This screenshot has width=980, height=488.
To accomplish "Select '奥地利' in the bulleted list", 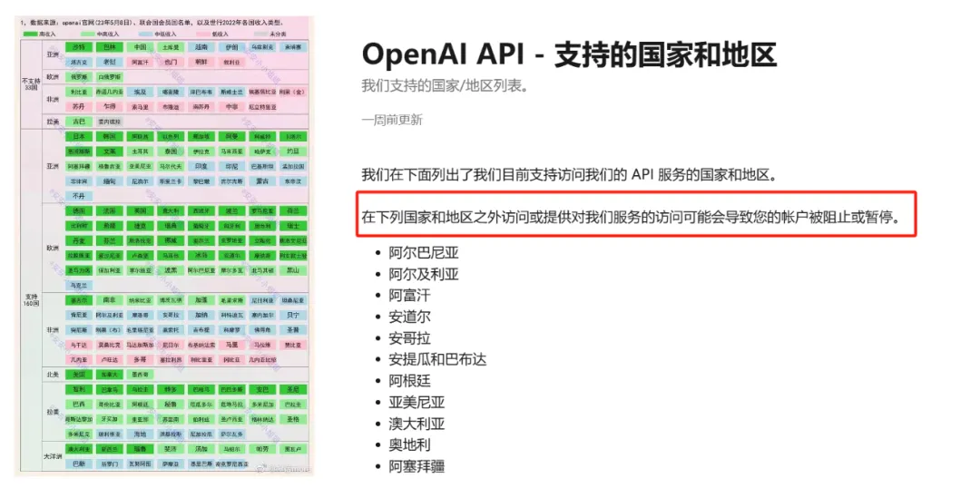I will coord(409,444).
